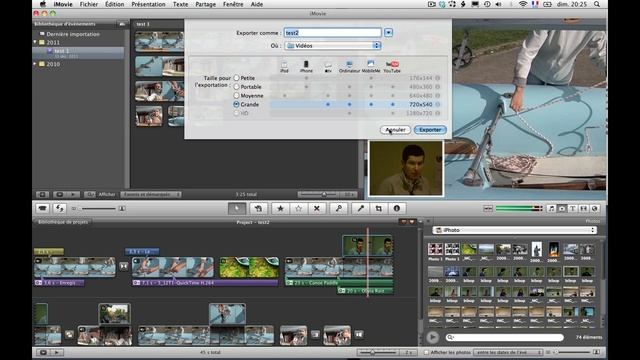Click the Exporter comme filename field
The height and width of the screenshot is (360, 640).
click(x=333, y=32)
